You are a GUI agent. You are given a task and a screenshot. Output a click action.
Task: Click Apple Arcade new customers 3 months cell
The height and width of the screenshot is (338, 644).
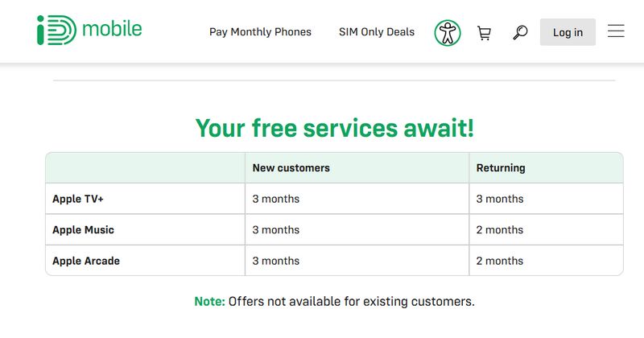coord(357,261)
